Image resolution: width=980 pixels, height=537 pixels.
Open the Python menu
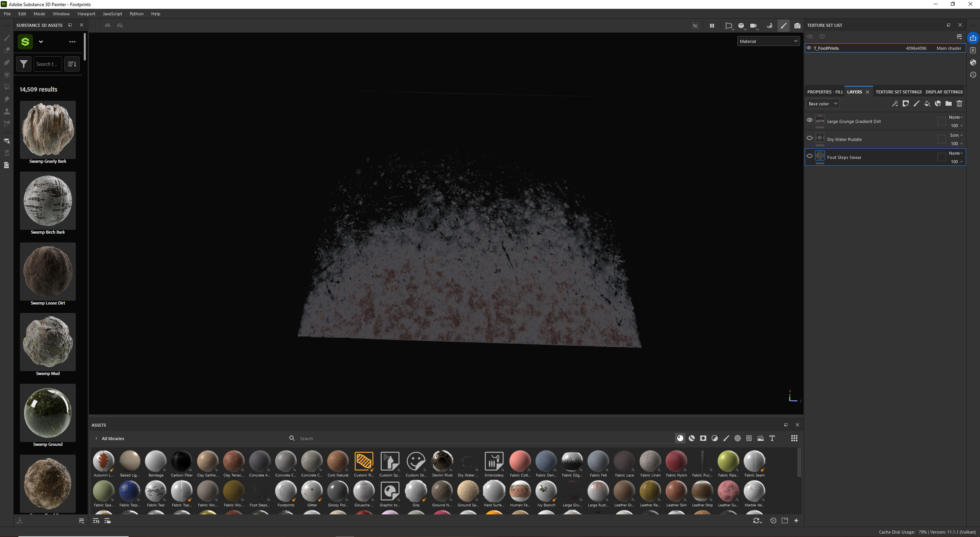(x=136, y=13)
